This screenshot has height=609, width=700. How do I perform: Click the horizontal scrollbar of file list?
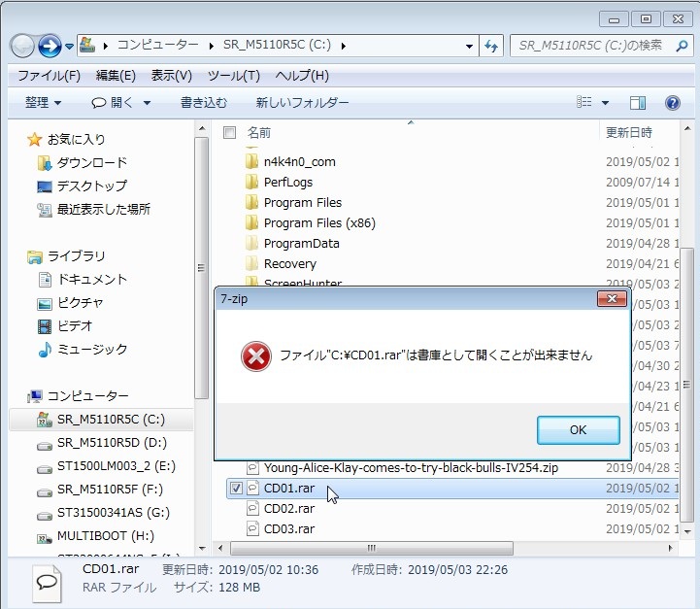click(x=372, y=548)
